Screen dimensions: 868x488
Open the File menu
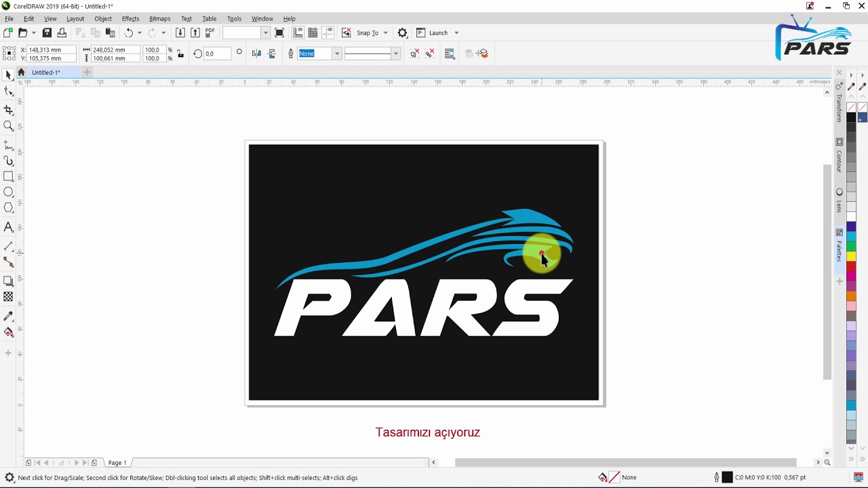tap(9, 19)
